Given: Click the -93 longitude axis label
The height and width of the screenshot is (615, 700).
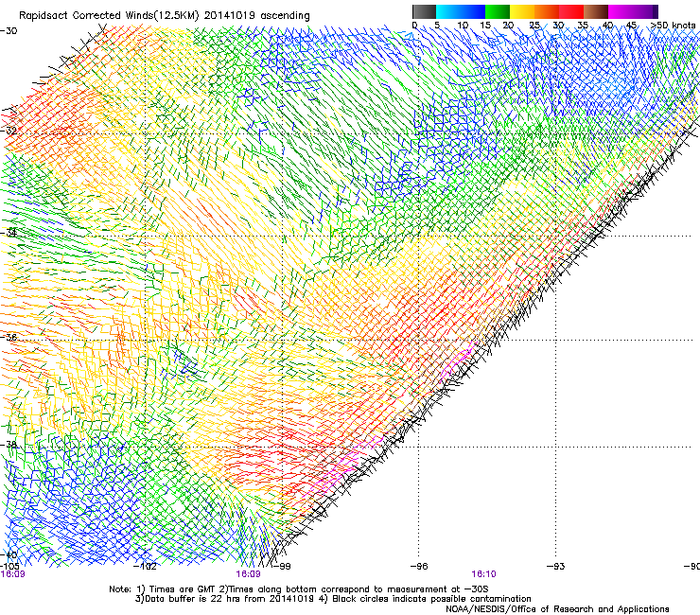Looking at the screenshot, I should tap(555, 567).
